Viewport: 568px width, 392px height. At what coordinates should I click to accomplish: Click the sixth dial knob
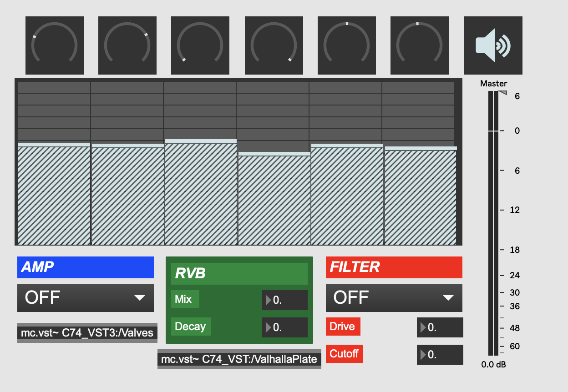pyautogui.click(x=419, y=45)
